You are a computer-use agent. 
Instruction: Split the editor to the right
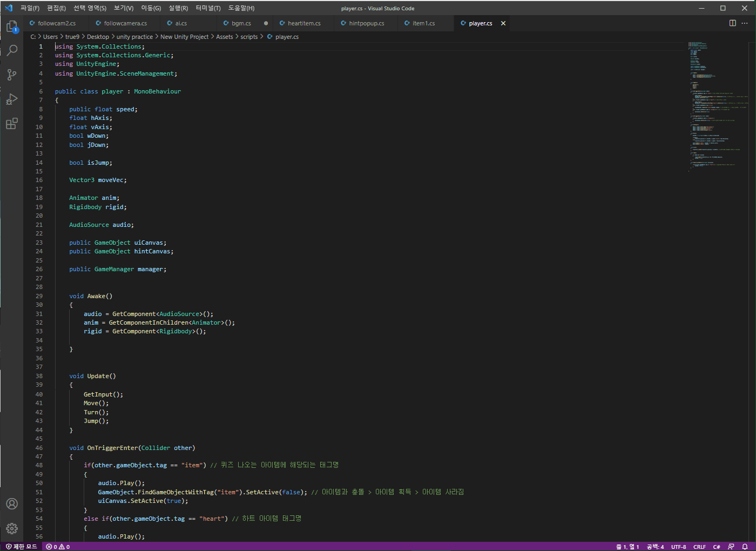(733, 23)
